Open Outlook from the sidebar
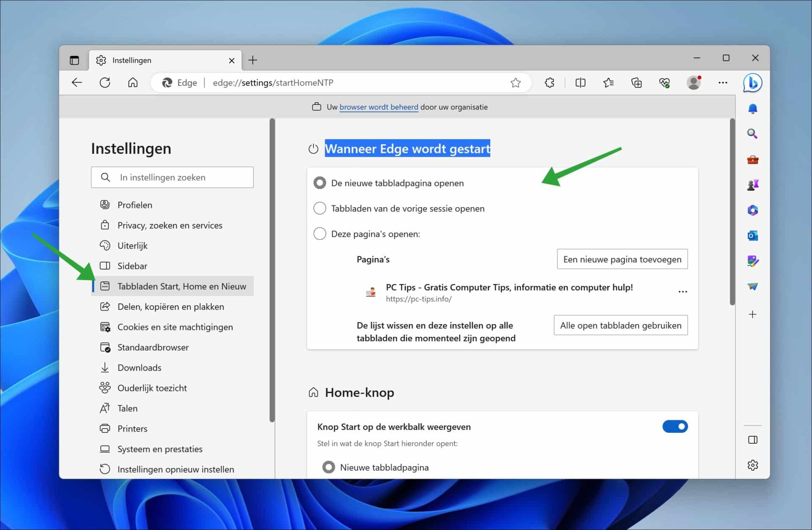812x530 pixels. coord(753,236)
